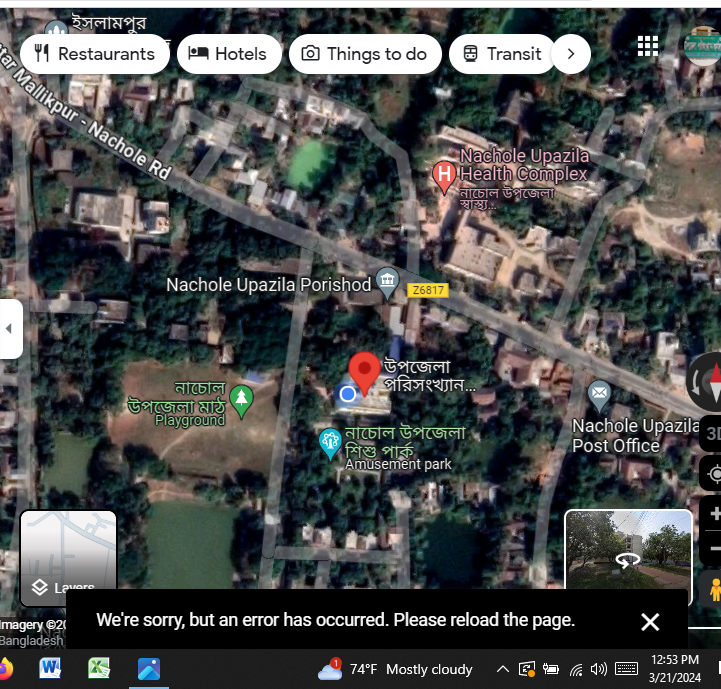Viewport: 721px width, 689px height.
Task: Click the Amusement park marker icon
Action: point(330,442)
